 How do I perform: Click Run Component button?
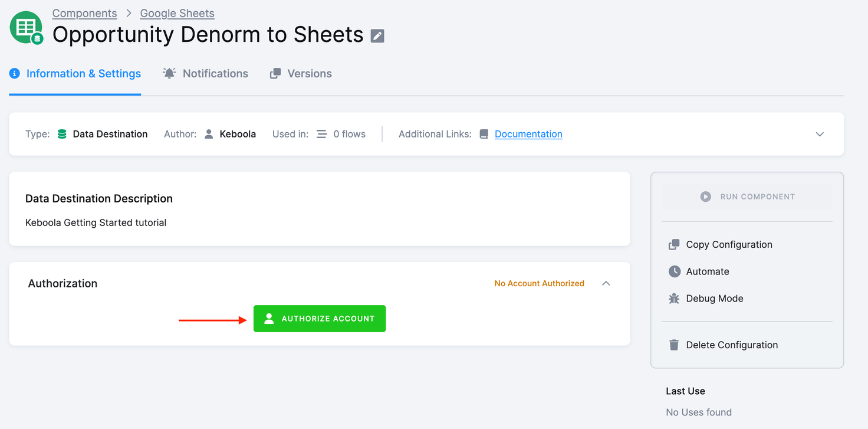click(x=747, y=197)
